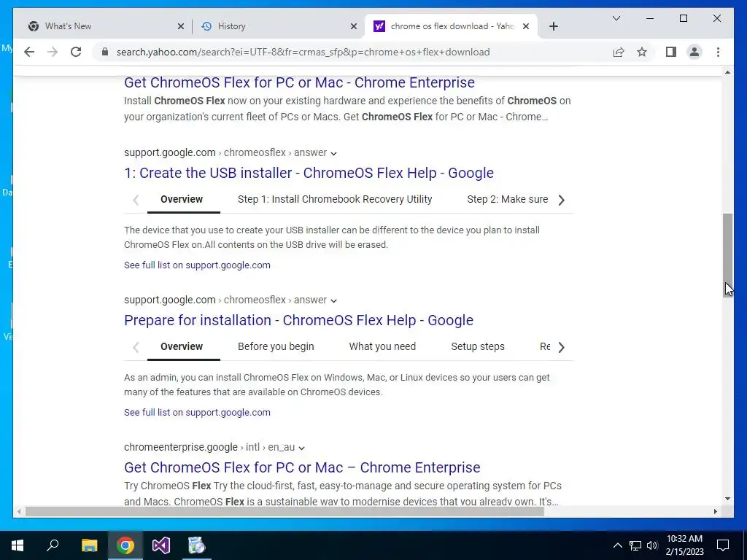Go back with the browser back arrow

click(29, 52)
